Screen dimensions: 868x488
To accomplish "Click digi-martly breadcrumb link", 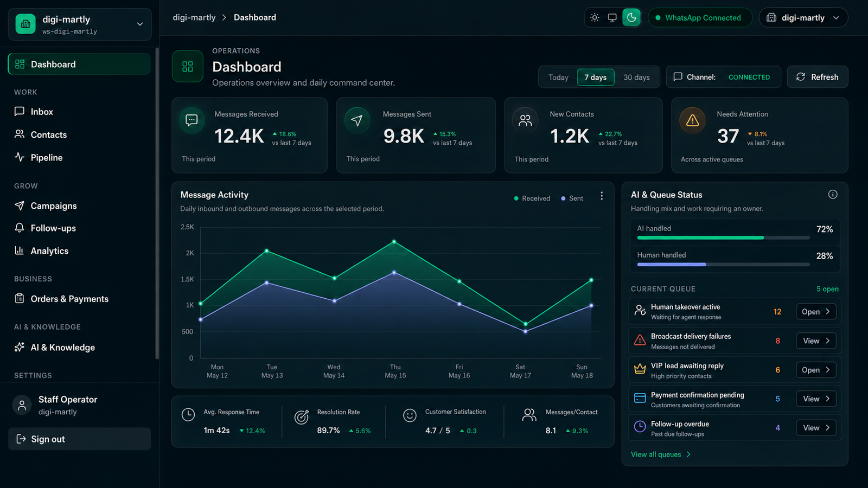I will point(194,17).
